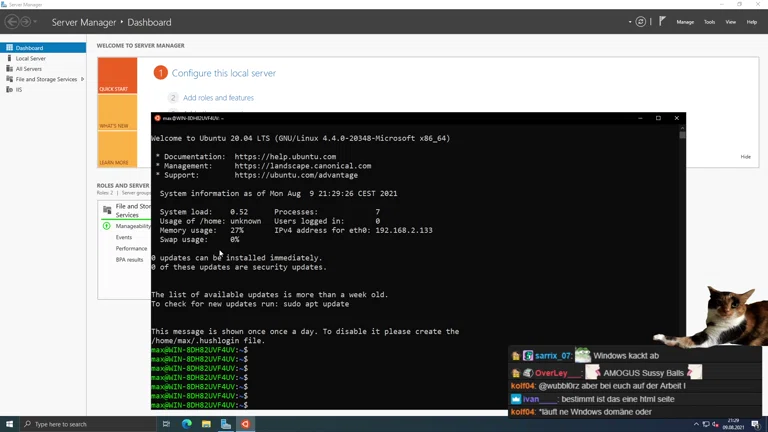Hide the welcome tile
Screen dimensions: 768x432
click(x=745, y=157)
